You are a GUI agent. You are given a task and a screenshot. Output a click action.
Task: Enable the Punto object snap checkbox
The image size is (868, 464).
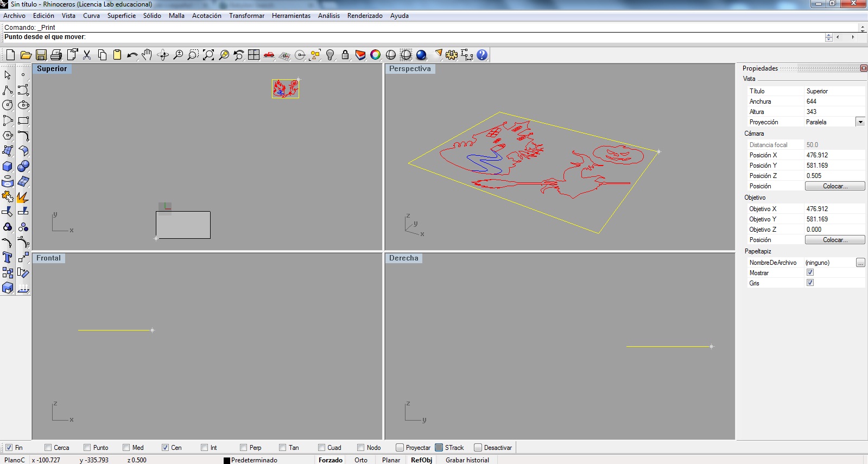point(87,448)
